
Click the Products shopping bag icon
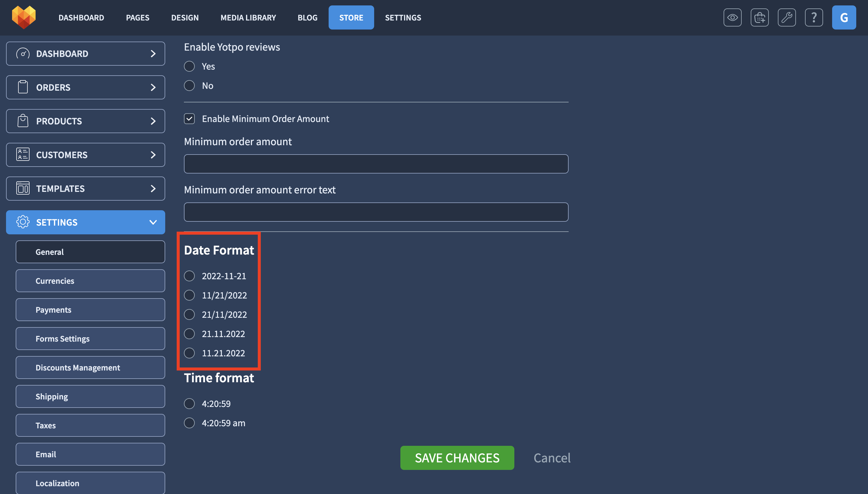[23, 121]
